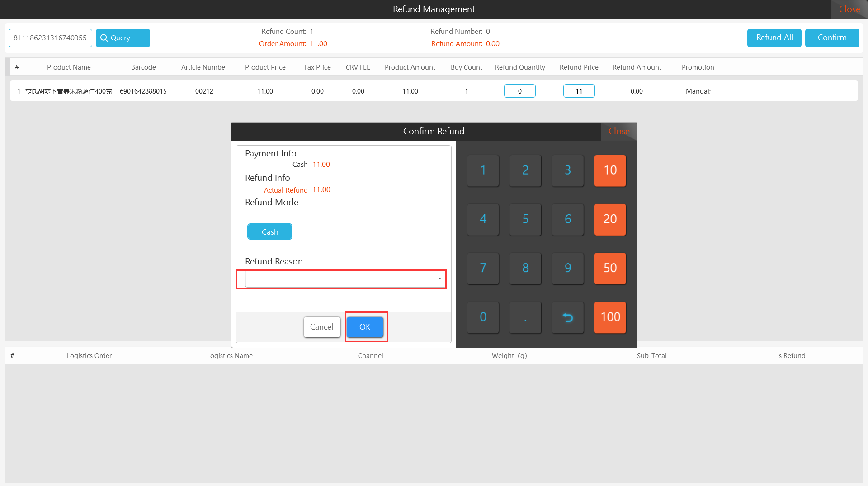Click the Refund All button
Screen dimensions: 868x486
(774, 38)
